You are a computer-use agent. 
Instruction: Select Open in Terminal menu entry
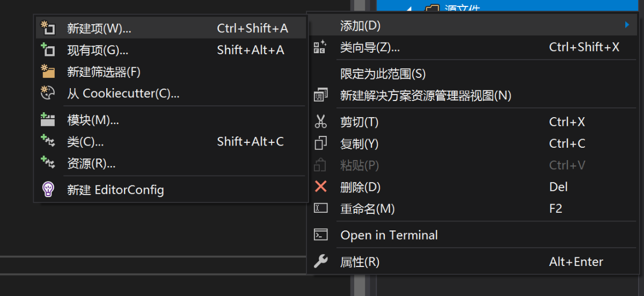click(x=389, y=235)
